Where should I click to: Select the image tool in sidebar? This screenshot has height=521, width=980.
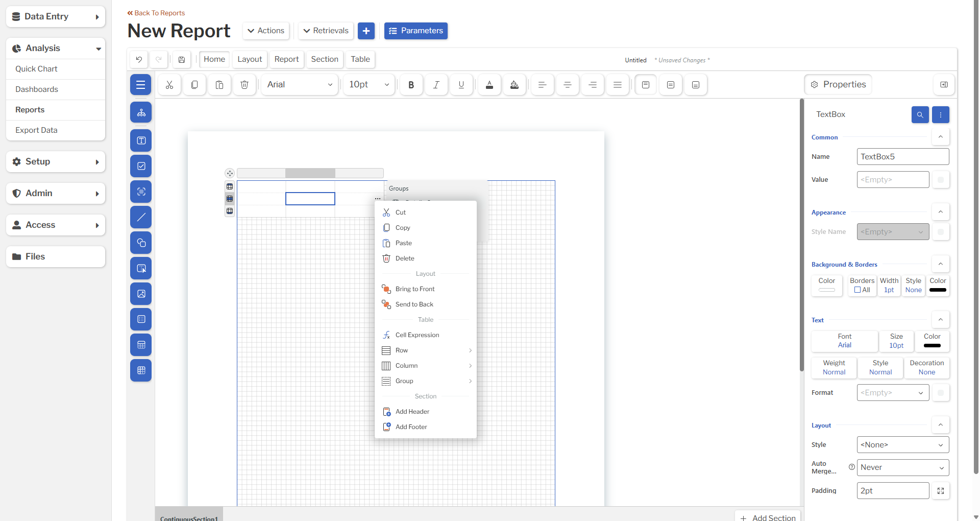(141, 294)
